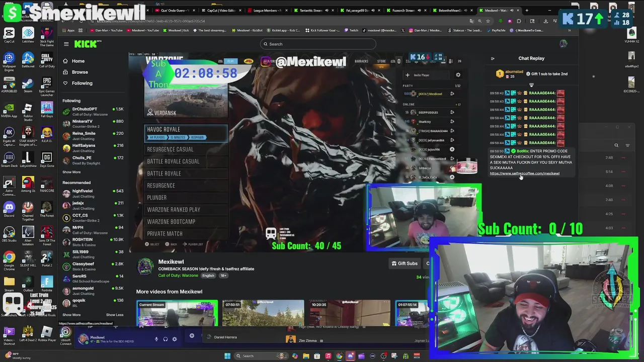Open the Google Chrome desktop icon
This screenshot has height=362, width=644.
point(9,261)
